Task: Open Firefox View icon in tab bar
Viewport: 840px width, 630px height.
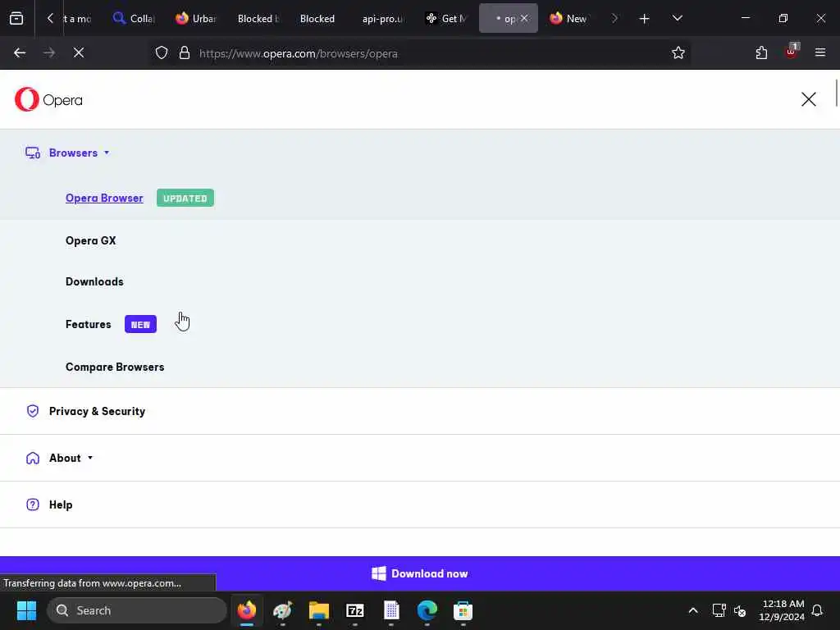Action: coord(16,19)
